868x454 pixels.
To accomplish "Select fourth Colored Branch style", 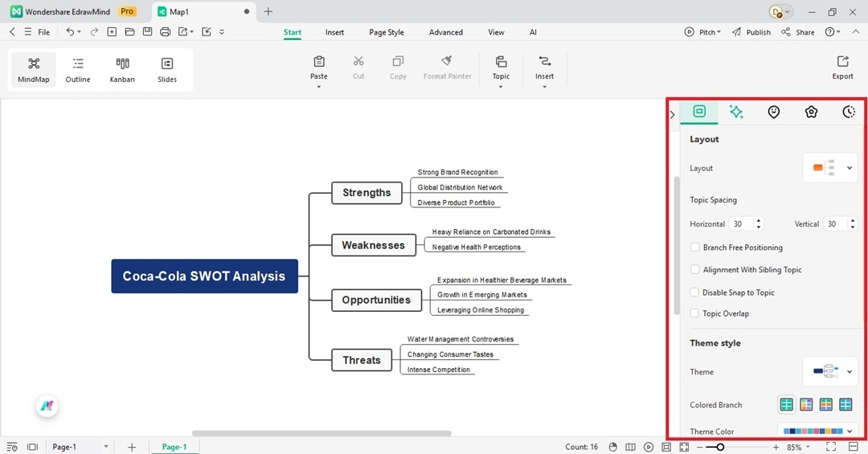I will coord(845,405).
